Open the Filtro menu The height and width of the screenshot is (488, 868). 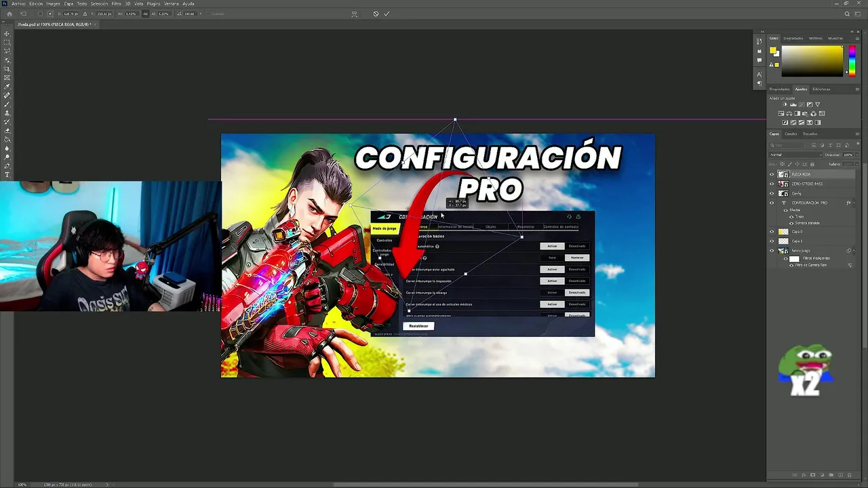pos(116,3)
